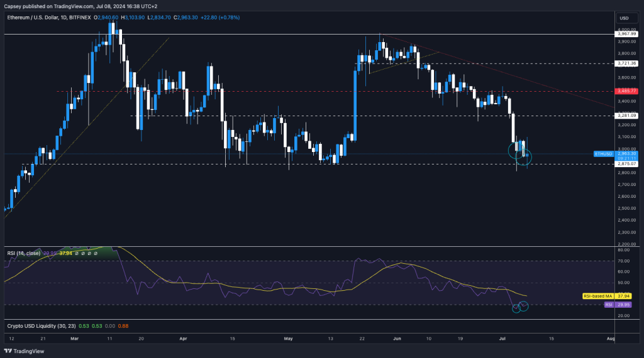This screenshot has height=358, width=644.
Task: Click the green 0.53 liquidity value
Action: 82,326
